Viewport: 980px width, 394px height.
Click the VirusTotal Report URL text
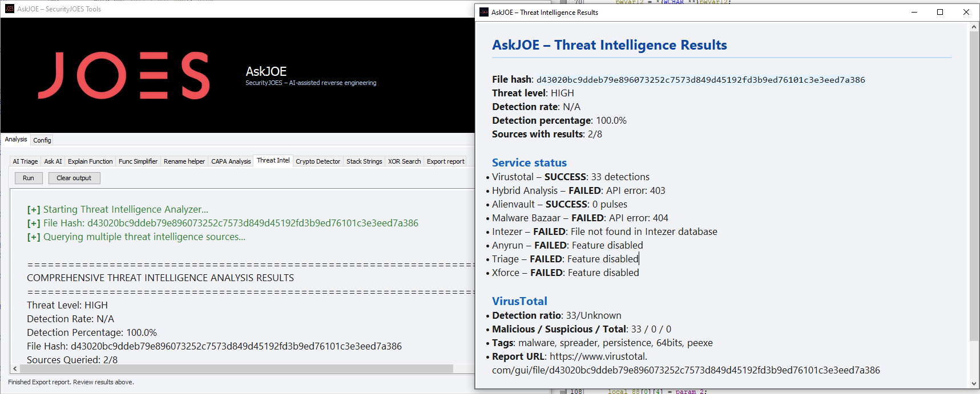[686, 363]
